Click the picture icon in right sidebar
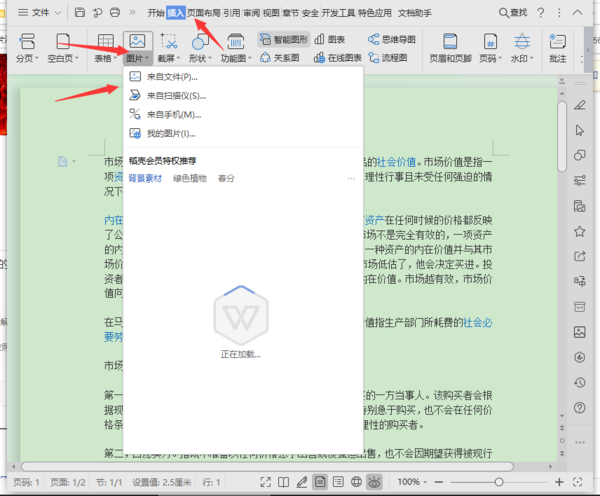This screenshot has height=496, width=600. (580, 332)
